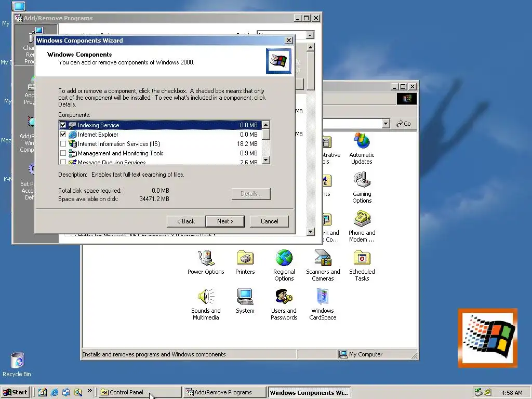Open Automatic Updates in Control Panel
The width and height of the screenshot is (532, 399).
[362, 148]
